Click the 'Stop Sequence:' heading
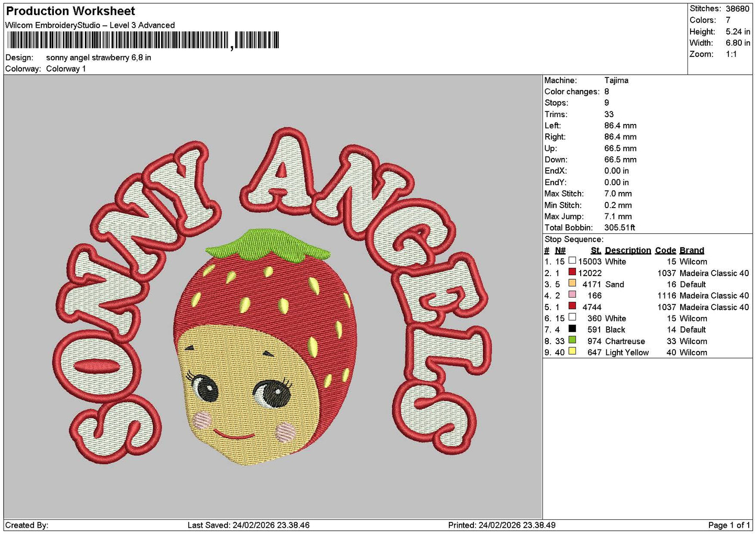Screen dimensions: 756x534 [x=574, y=240]
